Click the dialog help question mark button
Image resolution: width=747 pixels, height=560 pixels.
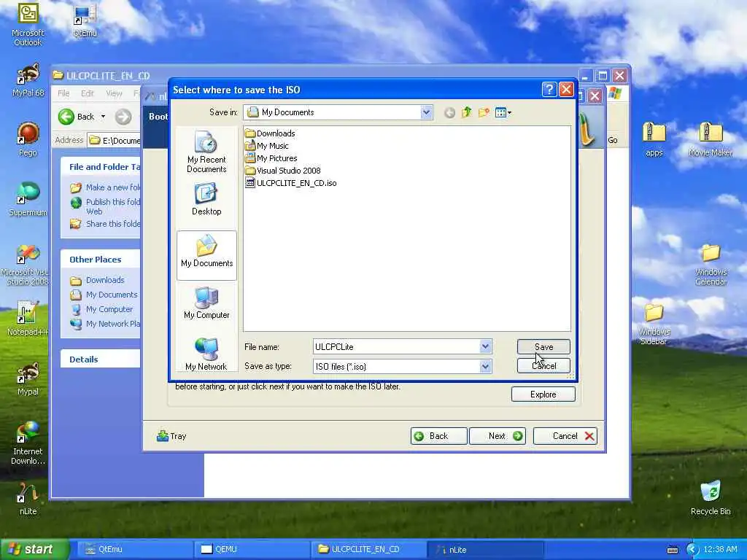click(549, 90)
